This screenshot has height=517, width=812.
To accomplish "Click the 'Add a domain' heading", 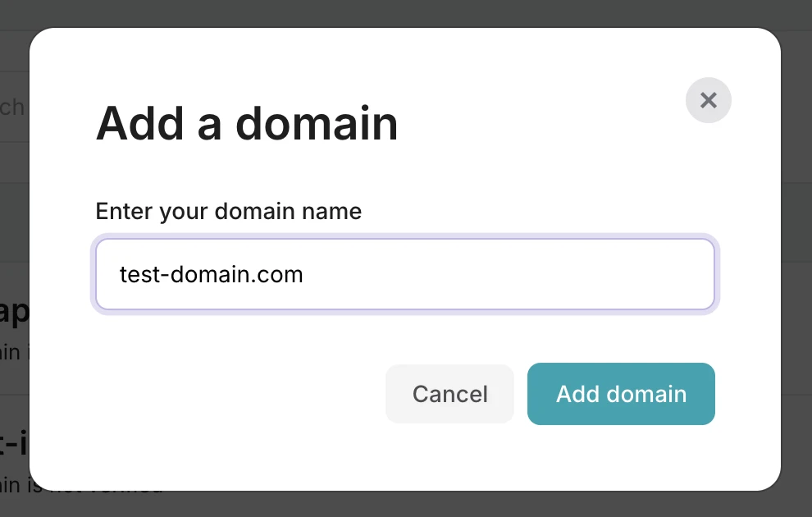I will pyautogui.click(x=247, y=124).
